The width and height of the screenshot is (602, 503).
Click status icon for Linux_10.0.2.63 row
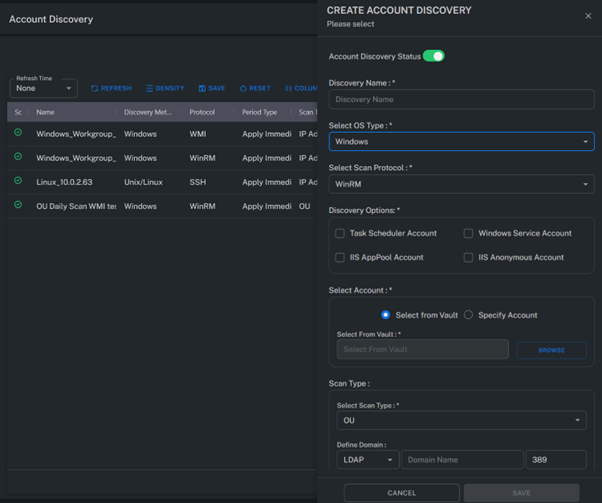[x=18, y=181]
